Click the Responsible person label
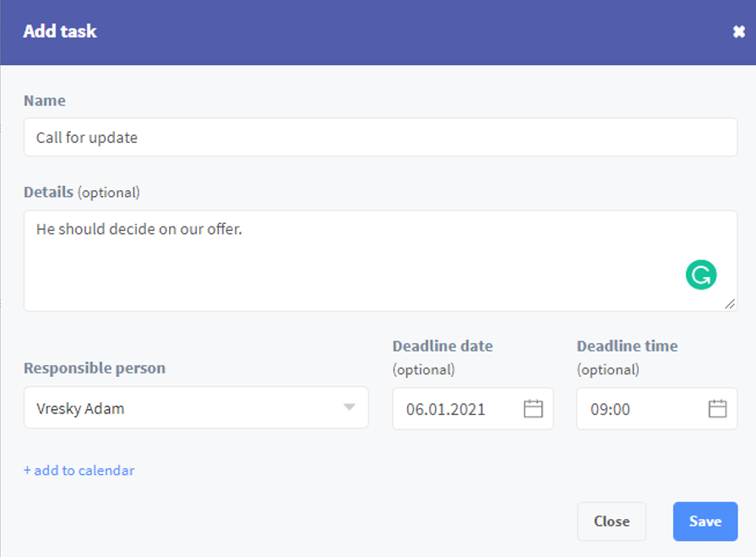Viewport: 756px width, 557px height. [x=95, y=369]
